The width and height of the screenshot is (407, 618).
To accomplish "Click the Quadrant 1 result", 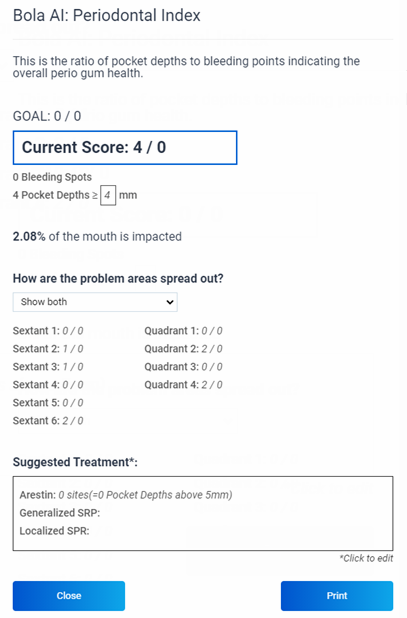I will click(x=183, y=331).
